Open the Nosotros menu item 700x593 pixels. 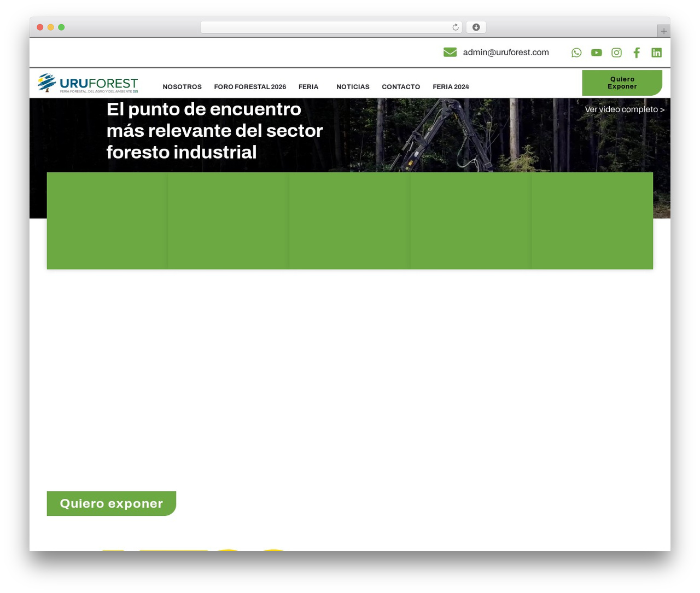tap(182, 87)
